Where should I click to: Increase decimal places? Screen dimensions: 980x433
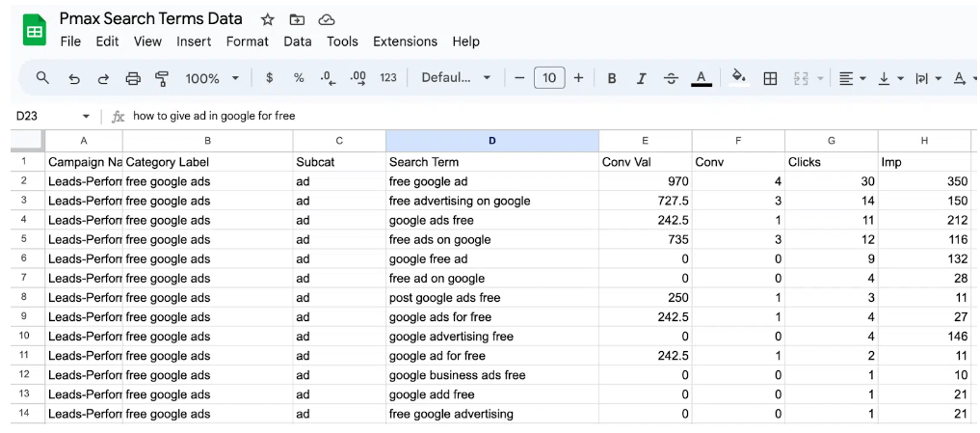click(x=358, y=78)
